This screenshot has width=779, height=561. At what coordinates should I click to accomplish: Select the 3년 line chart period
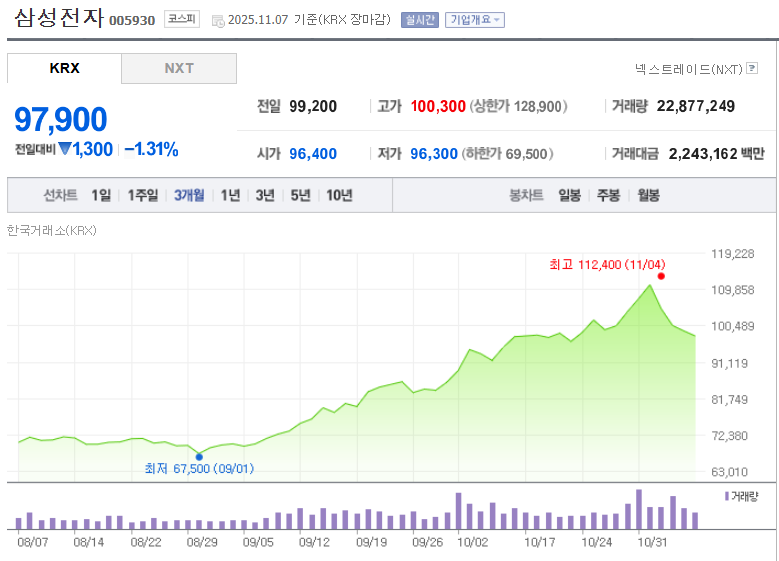click(x=265, y=195)
